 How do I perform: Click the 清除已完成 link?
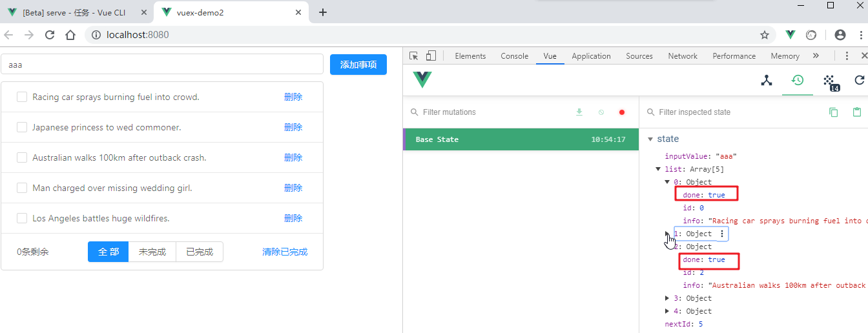click(285, 252)
